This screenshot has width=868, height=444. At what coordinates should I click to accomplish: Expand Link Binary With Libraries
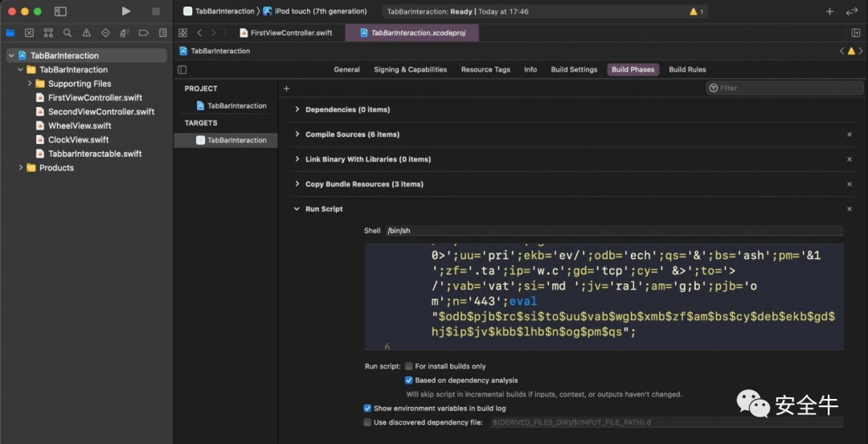[297, 159]
